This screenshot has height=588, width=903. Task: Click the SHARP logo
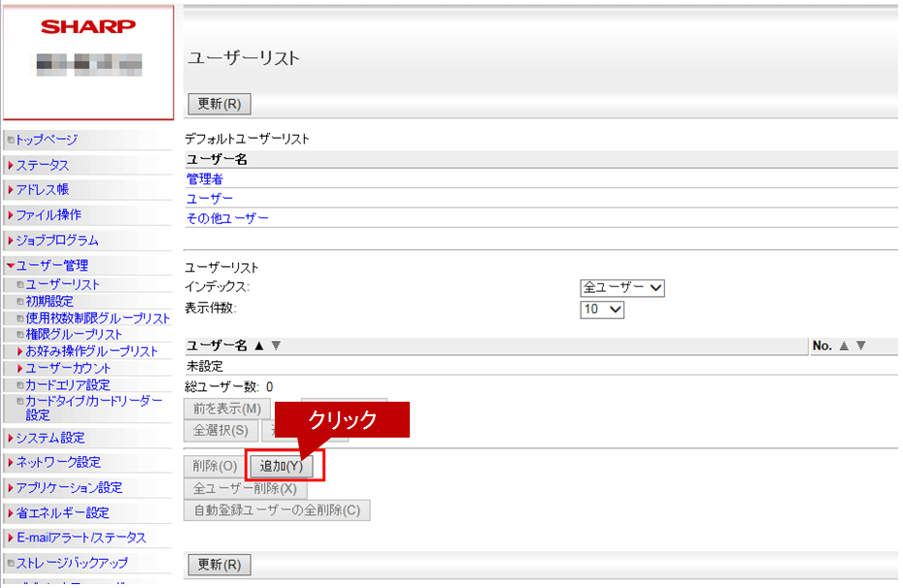88,26
